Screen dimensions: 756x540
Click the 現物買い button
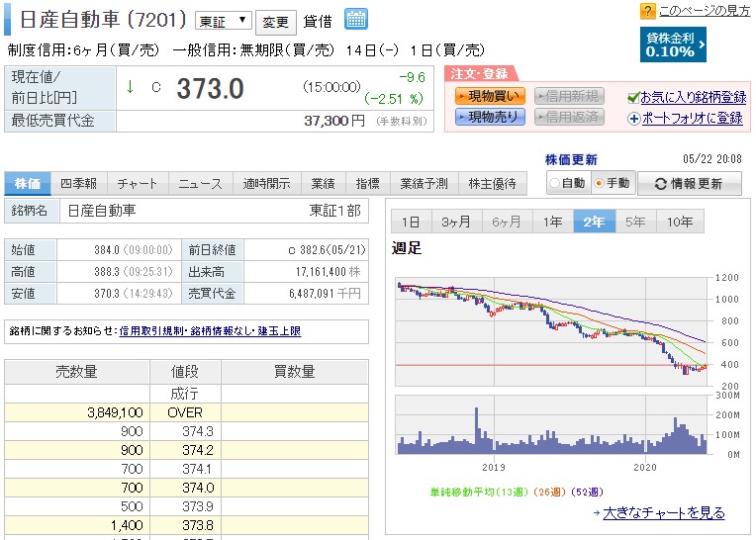click(490, 96)
